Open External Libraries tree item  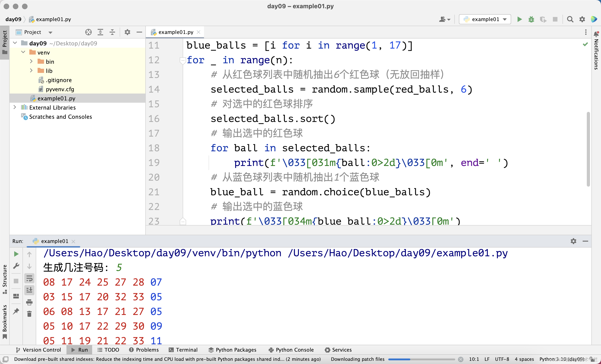[15, 107]
